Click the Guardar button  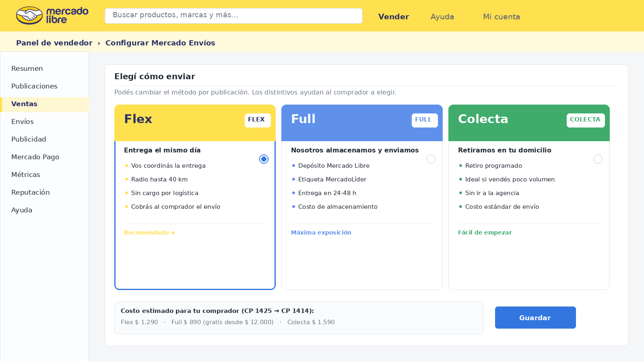535,318
